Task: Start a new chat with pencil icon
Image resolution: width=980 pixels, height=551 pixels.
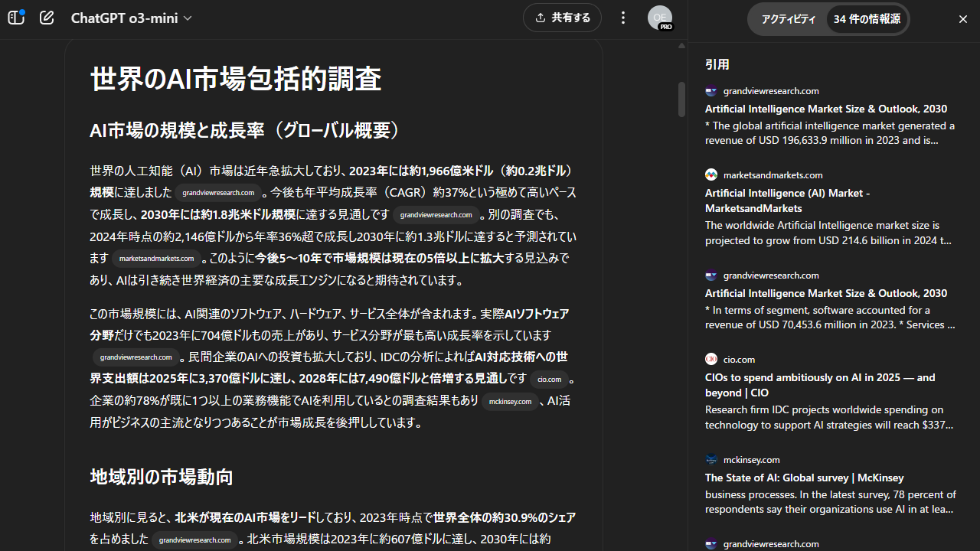Action: click(x=47, y=18)
